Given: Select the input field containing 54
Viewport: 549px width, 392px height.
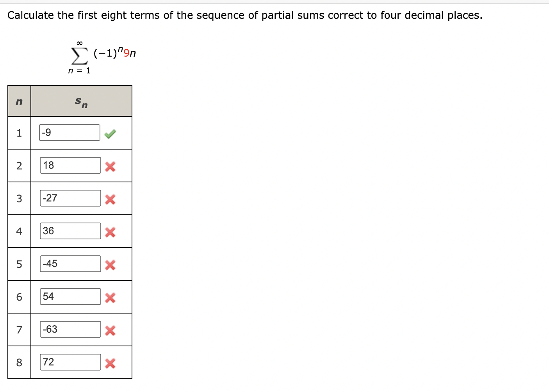Looking at the screenshot, I should pos(69,296).
